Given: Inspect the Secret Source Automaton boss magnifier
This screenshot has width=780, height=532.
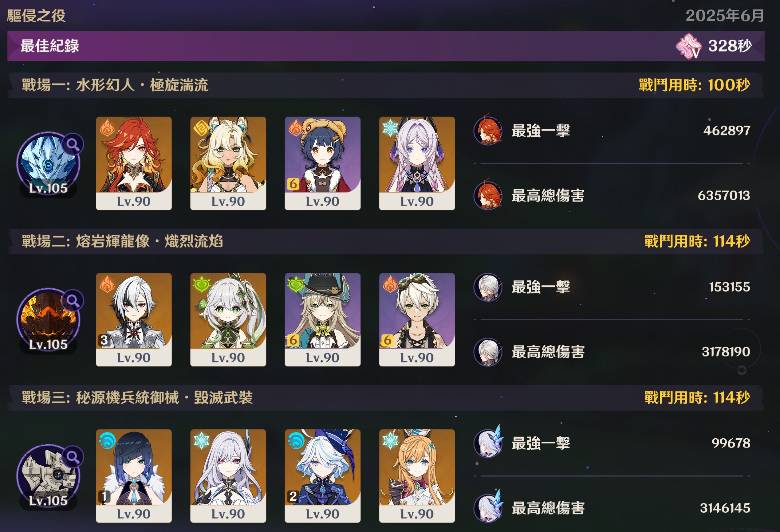Looking at the screenshot, I should pyautogui.click(x=73, y=457).
